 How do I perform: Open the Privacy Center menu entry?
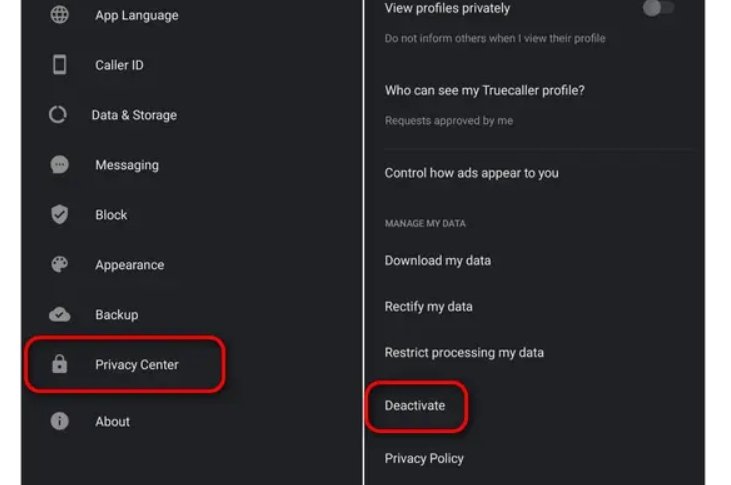click(125, 364)
